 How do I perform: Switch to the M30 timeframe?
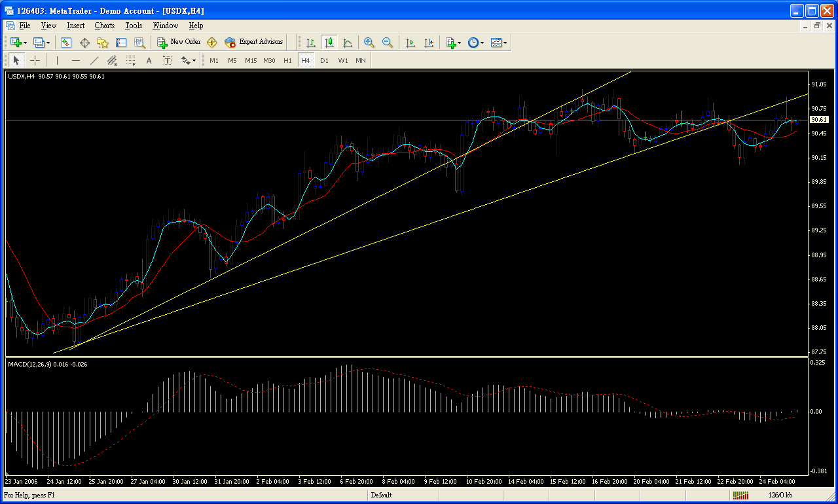[x=269, y=60]
